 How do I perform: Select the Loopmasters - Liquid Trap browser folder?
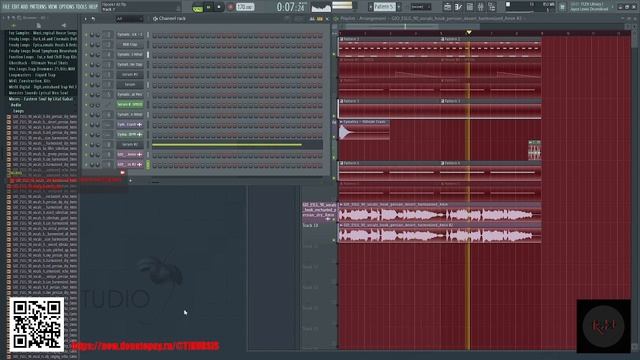[32, 75]
